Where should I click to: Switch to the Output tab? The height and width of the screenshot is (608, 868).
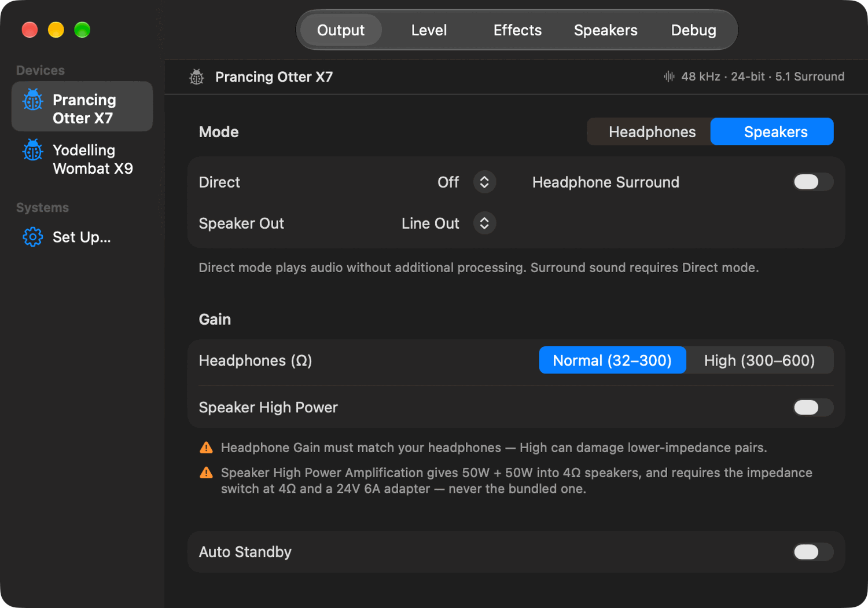341,30
